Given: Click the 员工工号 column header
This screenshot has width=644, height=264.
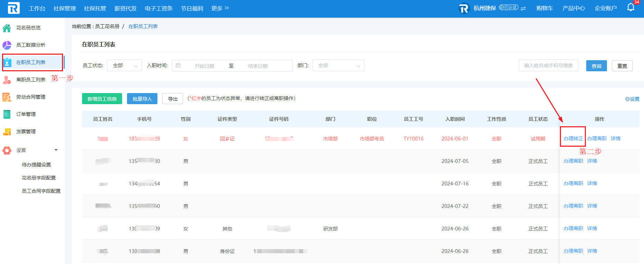Looking at the screenshot, I should point(414,119).
